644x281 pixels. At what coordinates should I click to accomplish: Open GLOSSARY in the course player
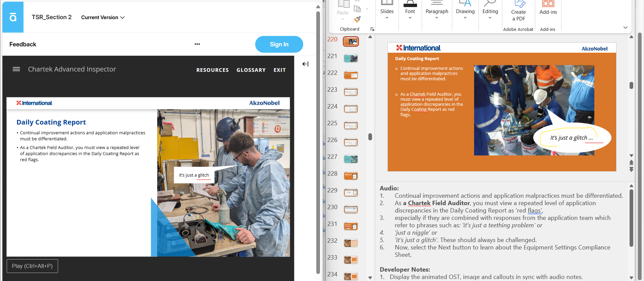click(x=251, y=70)
